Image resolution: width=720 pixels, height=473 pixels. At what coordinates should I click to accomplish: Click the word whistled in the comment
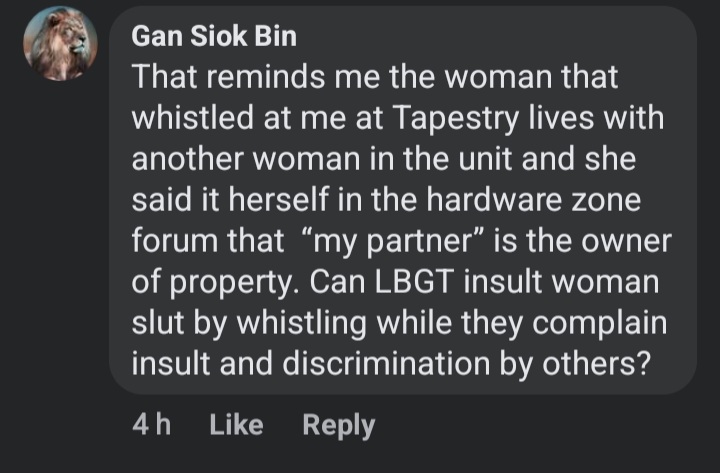192,118
